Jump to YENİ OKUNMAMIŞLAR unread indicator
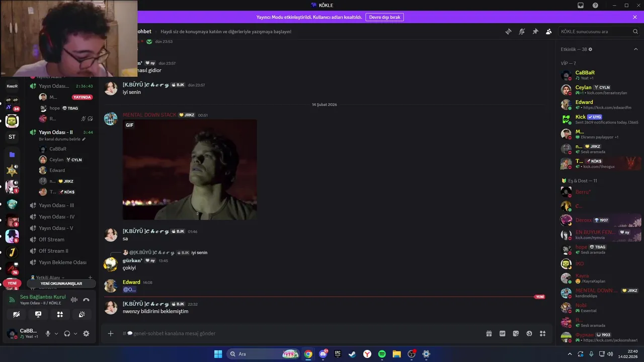 tap(61, 284)
